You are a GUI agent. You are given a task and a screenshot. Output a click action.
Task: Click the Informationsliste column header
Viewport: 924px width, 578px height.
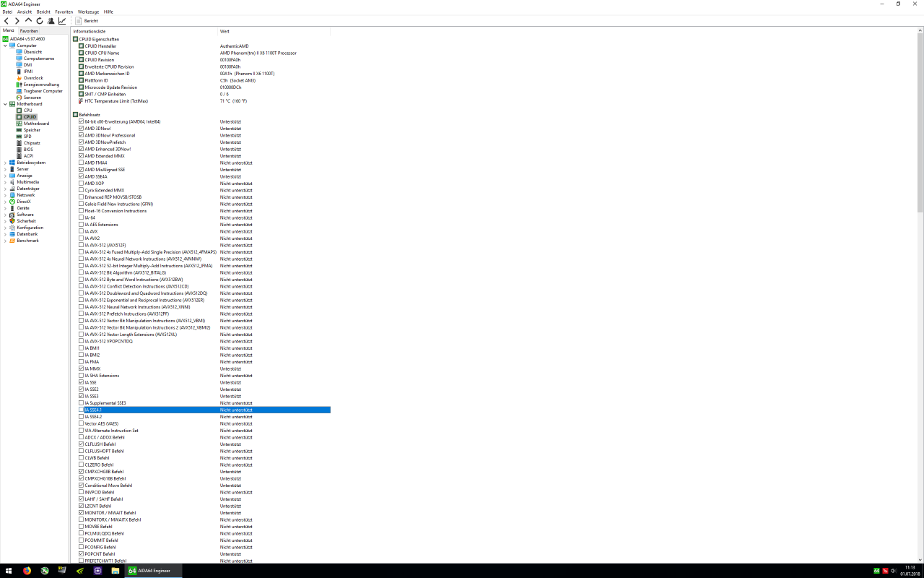pyautogui.click(x=144, y=32)
